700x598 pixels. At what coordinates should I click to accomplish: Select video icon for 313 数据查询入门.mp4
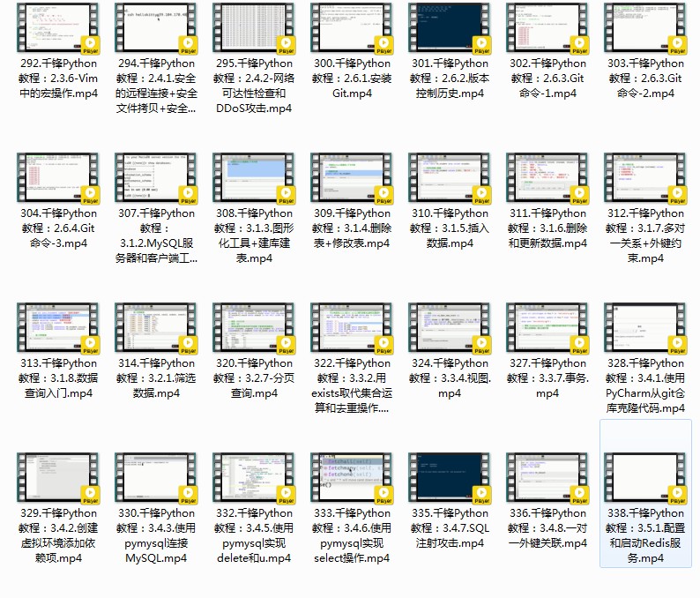[58, 328]
